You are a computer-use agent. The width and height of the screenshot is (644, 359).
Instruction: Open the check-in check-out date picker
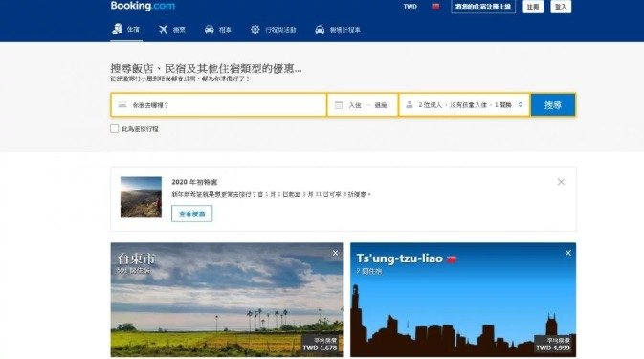[x=363, y=105]
